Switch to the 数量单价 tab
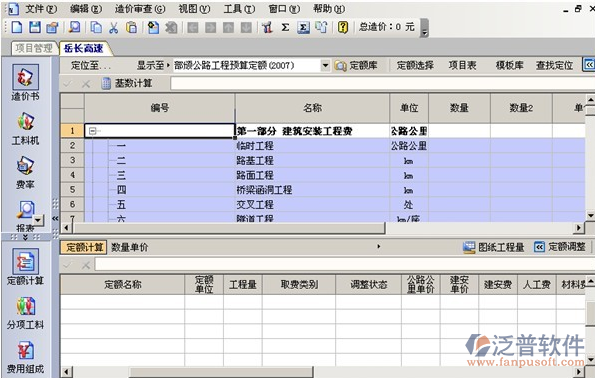The width and height of the screenshot is (595, 378). pyautogui.click(x=129, y=247)
